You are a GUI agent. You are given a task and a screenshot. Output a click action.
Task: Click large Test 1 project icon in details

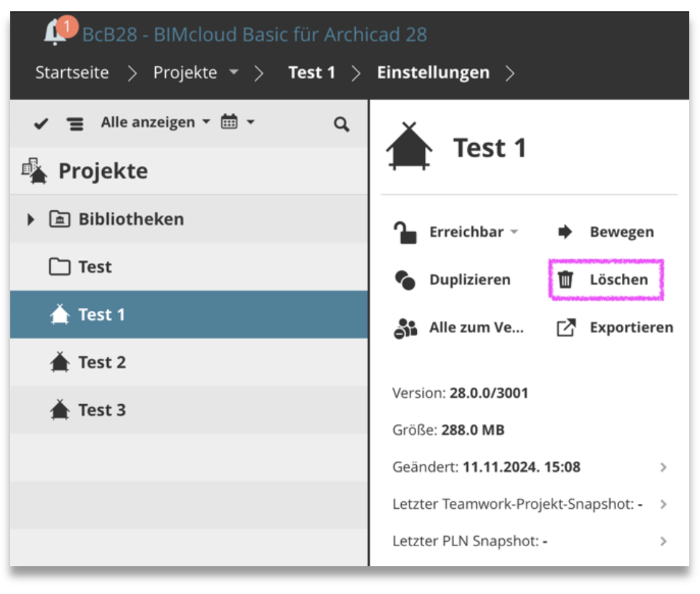409,146
